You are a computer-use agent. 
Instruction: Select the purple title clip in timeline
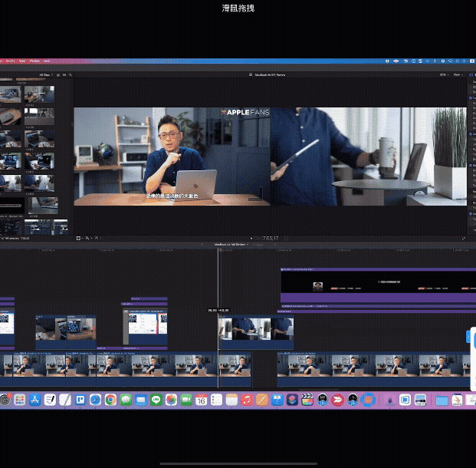pyautogui.click(x=376, y=287)
